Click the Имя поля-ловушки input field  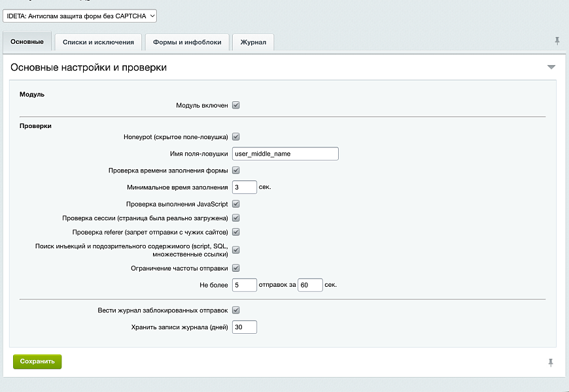click(285, 154)
